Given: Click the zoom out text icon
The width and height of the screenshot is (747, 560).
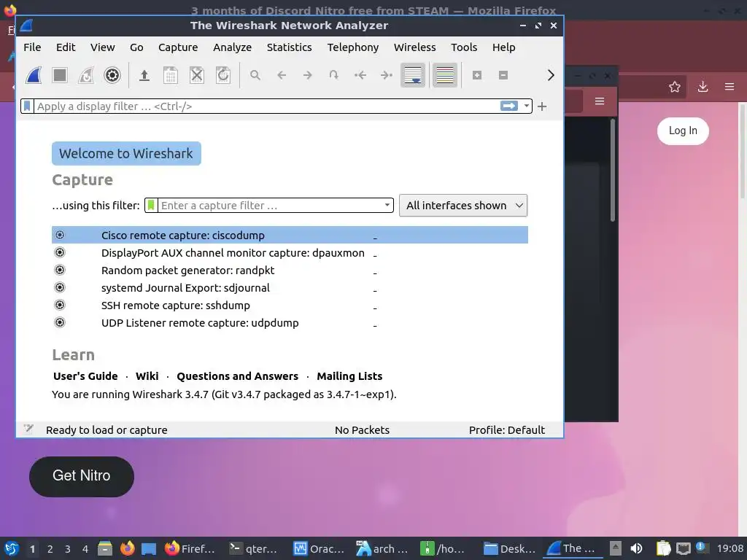Looking at the screenshot, I should click(503, 75).
